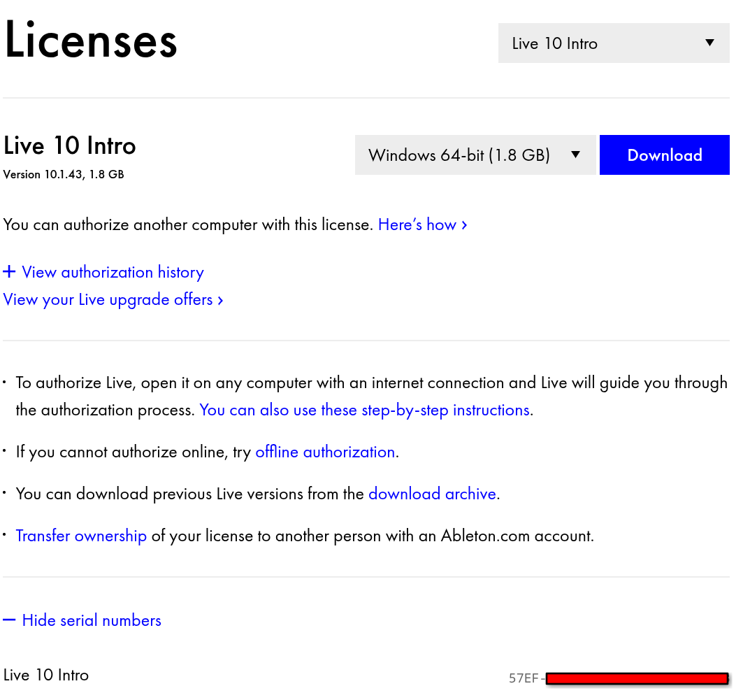
Task: Open the offline authorization link
Action: click(x=325, y=452)
